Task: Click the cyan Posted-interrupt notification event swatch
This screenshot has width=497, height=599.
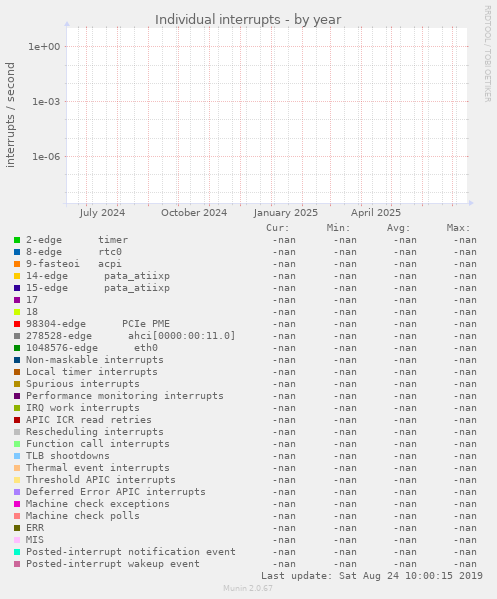Action: (x=17, y=552)
